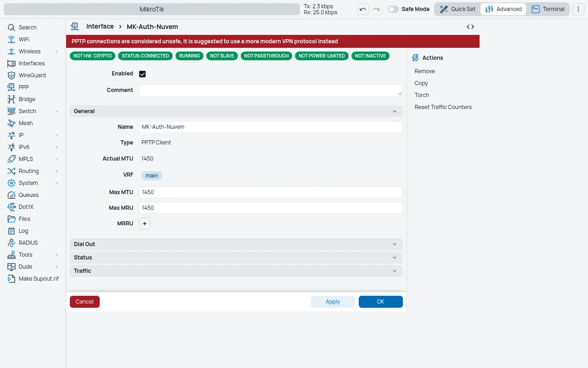Click the Comment text area
Image resolution: width=588 pixels, height=368 pixels.
coord(271,90)
